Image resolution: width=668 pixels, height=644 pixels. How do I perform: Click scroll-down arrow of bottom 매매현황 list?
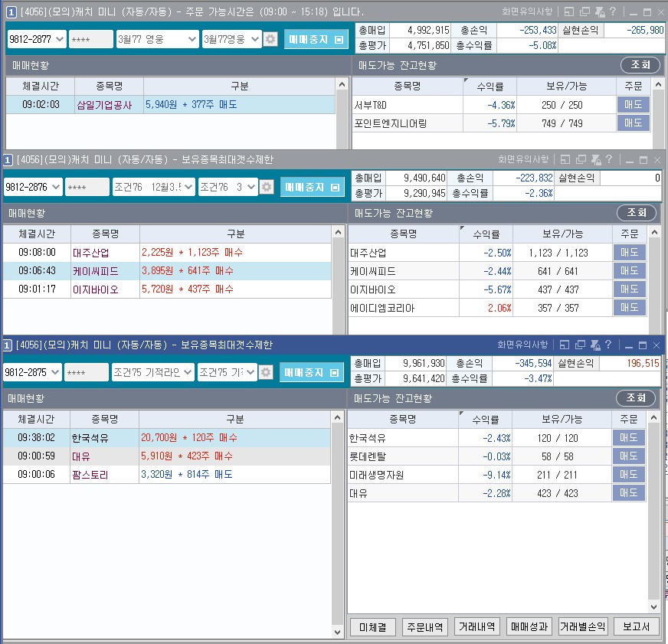click(x=337, y=632)
